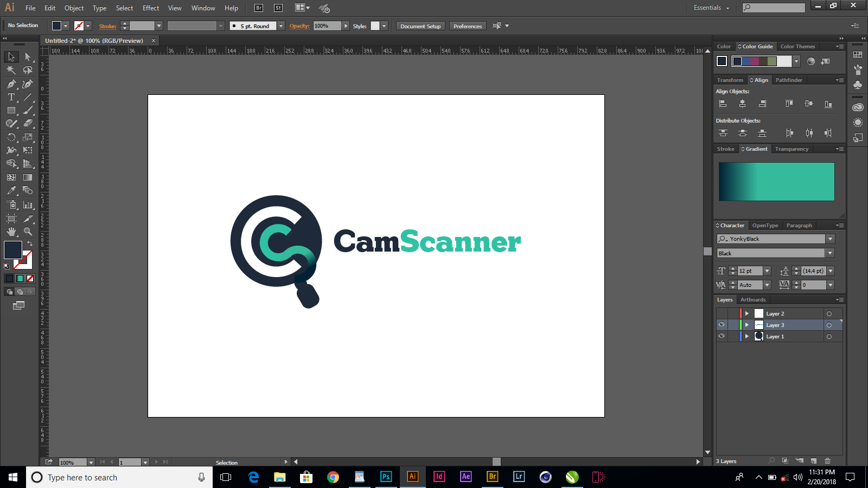Select the Zoom tool

pyautogui.click(x=28, y=232)
